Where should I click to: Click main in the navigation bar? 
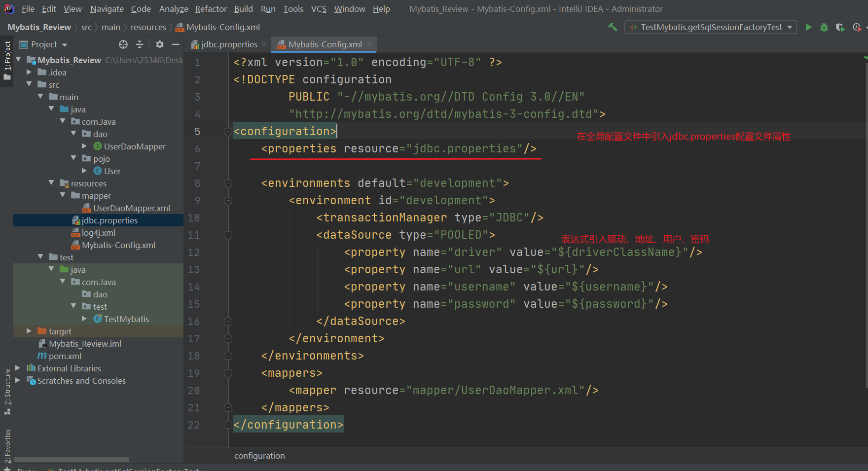click(x=111, y=27)
